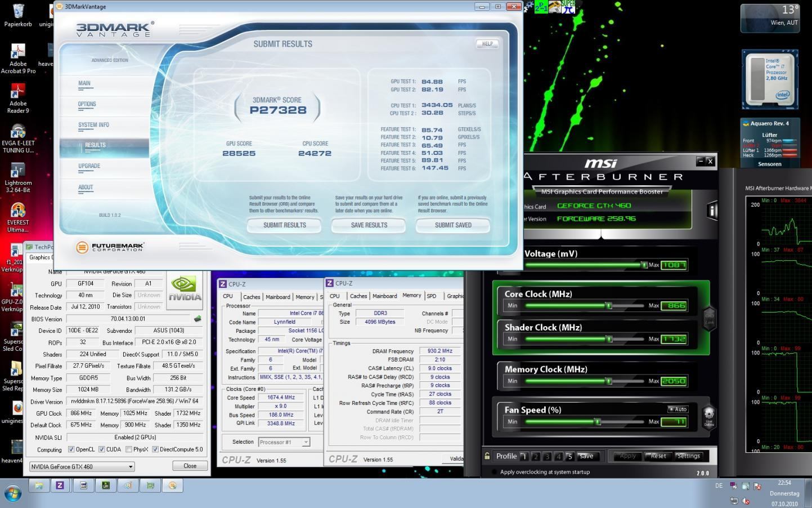This screenshot has height=508, width=812.
Task: Click the Memory Clock slider handle
Action: point(608,381)
